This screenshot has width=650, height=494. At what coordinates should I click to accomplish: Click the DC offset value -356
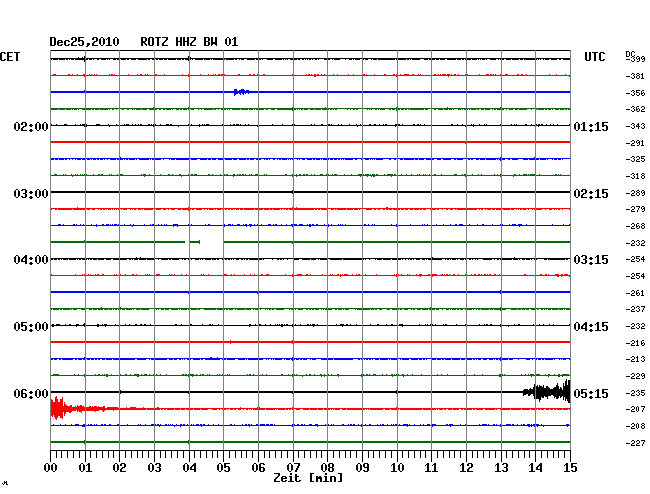click(x=635, y=93)
